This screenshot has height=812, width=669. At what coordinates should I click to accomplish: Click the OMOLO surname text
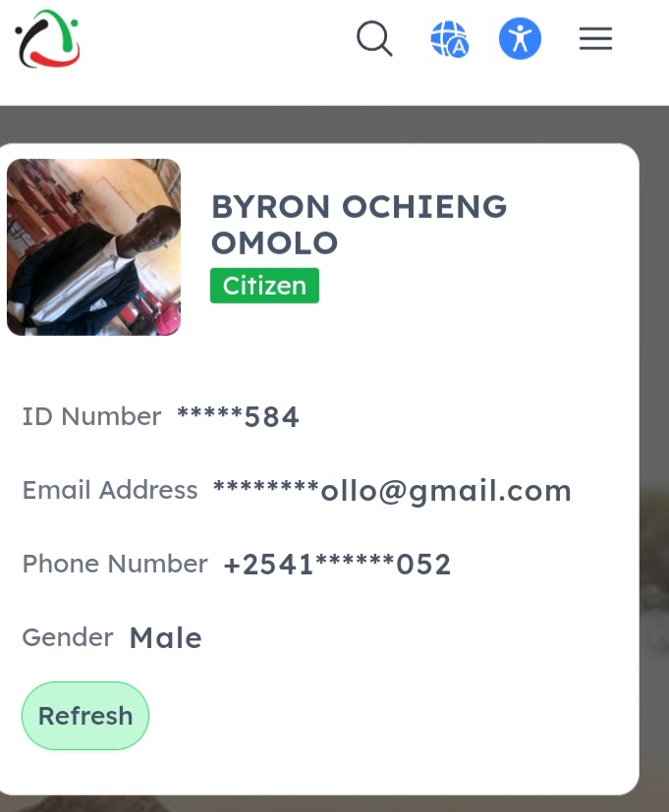click(x=275, y=243)
